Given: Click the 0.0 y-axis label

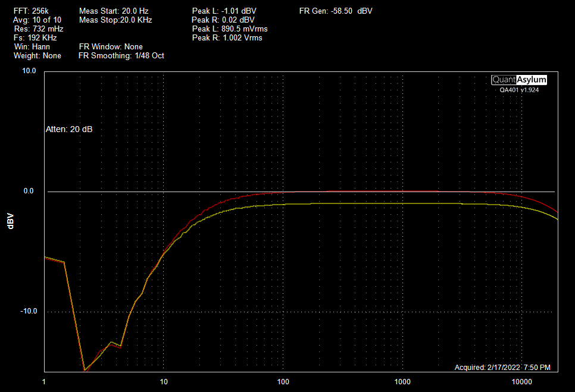Looking at the screenshot, I should point(29,191).
